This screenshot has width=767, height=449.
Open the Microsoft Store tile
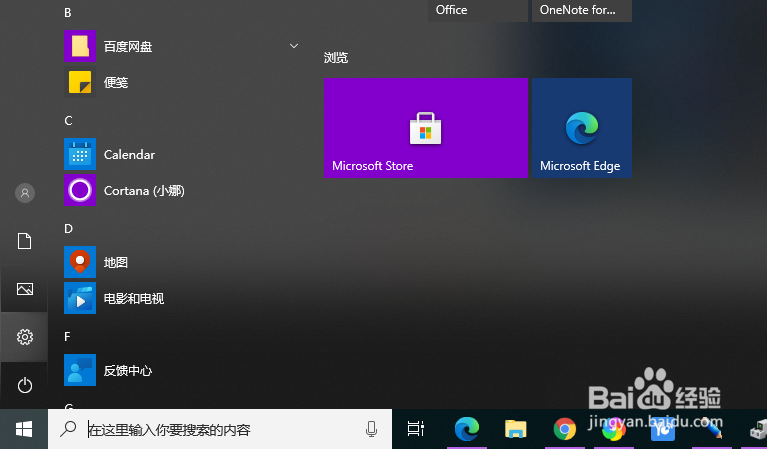[x=426, y=128]
